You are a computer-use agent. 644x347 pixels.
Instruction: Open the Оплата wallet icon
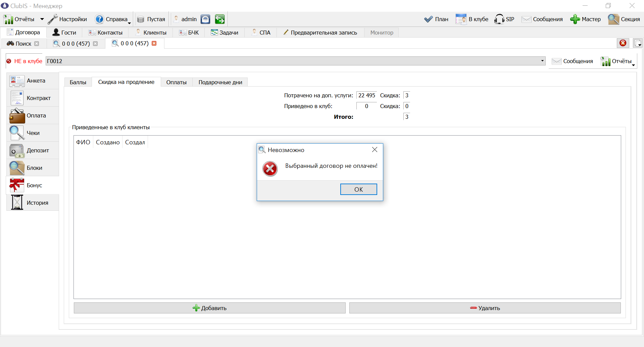(17, 116)
